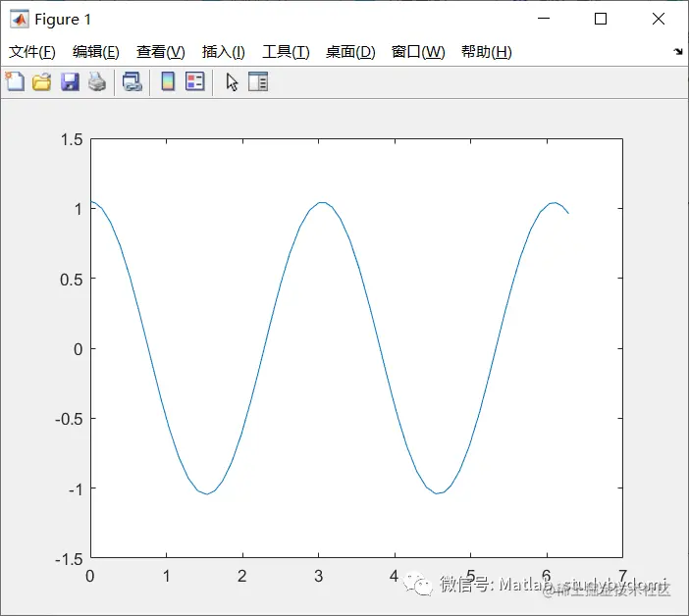Click the New Figure icon
Image resolution: width=689 pixels, height=616 pixels.
pos(15,81)
